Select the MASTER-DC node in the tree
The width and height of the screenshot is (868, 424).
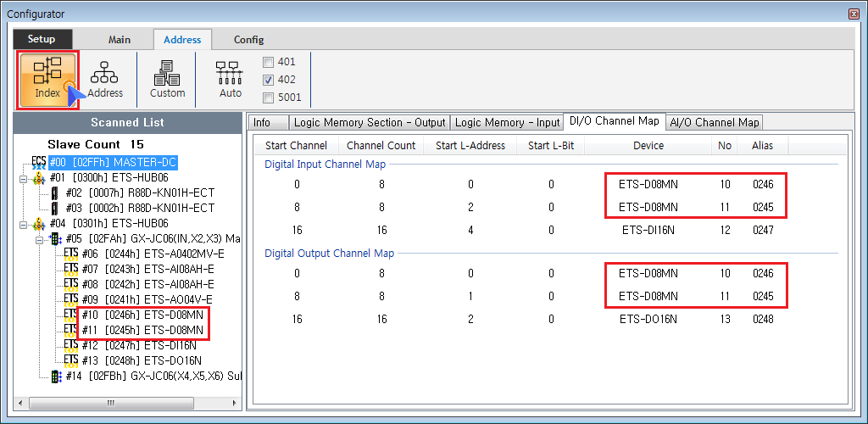click(114, 162)
